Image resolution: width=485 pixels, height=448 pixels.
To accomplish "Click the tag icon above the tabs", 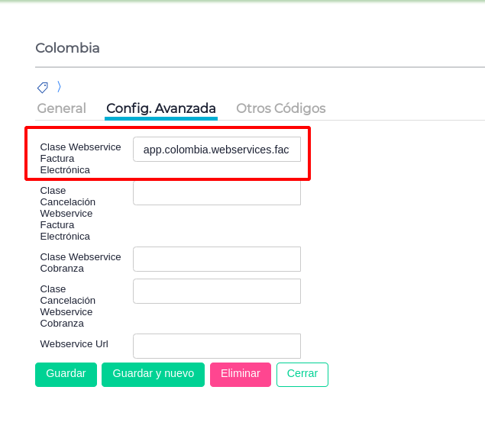I will pyautogui.click(x=43, y=87).
